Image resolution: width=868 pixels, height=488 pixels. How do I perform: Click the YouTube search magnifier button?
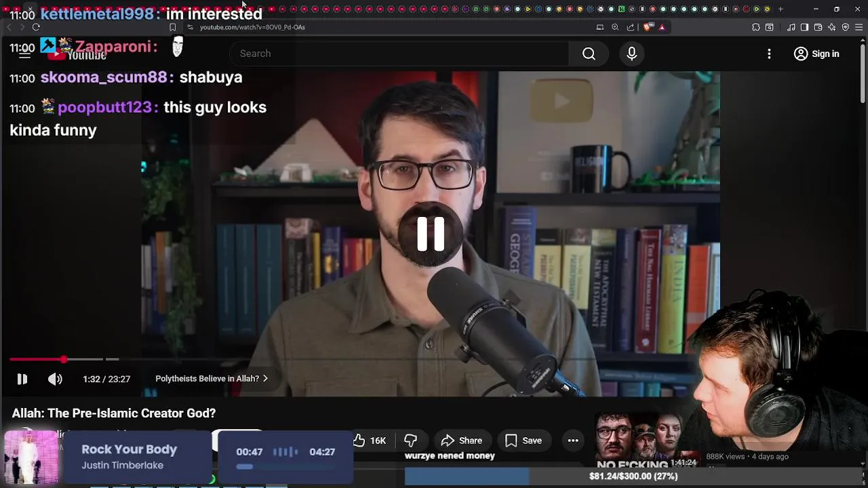589,54
